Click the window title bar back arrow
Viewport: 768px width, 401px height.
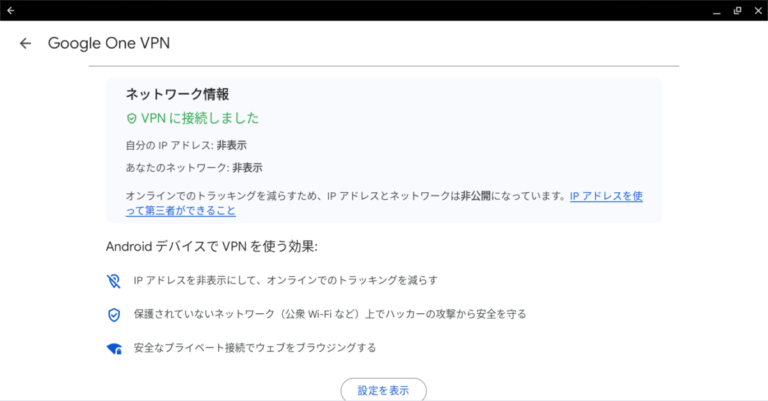(x=11, y=10)
